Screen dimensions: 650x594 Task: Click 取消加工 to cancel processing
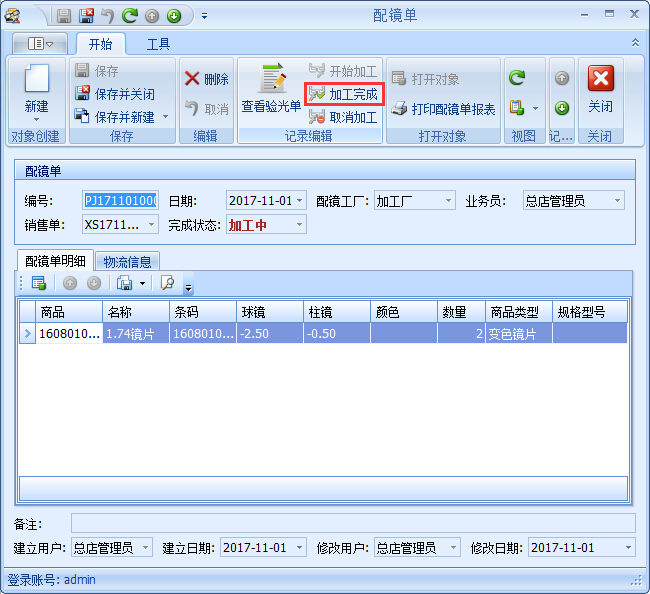[x=343, y=117]
